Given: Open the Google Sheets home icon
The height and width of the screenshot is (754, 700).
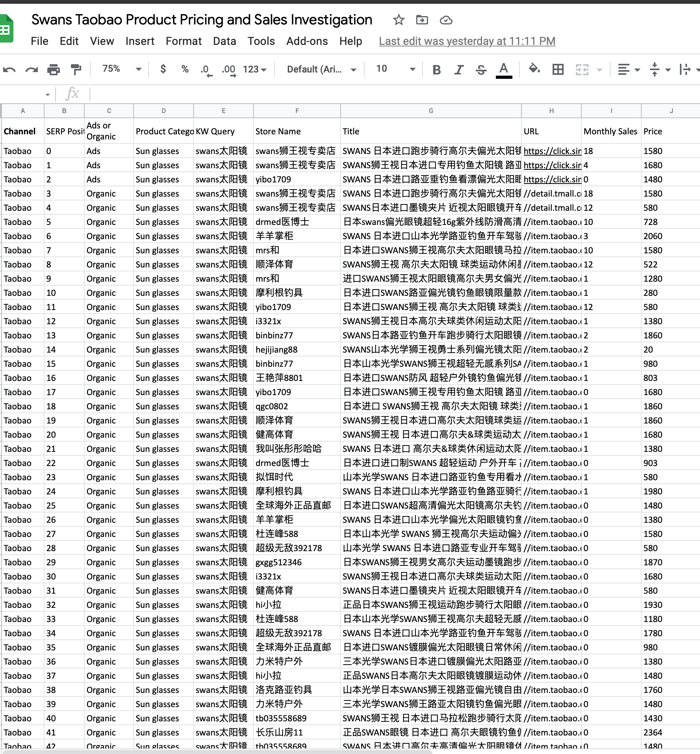Looking at the screenshot, I should tap(6, 28).
